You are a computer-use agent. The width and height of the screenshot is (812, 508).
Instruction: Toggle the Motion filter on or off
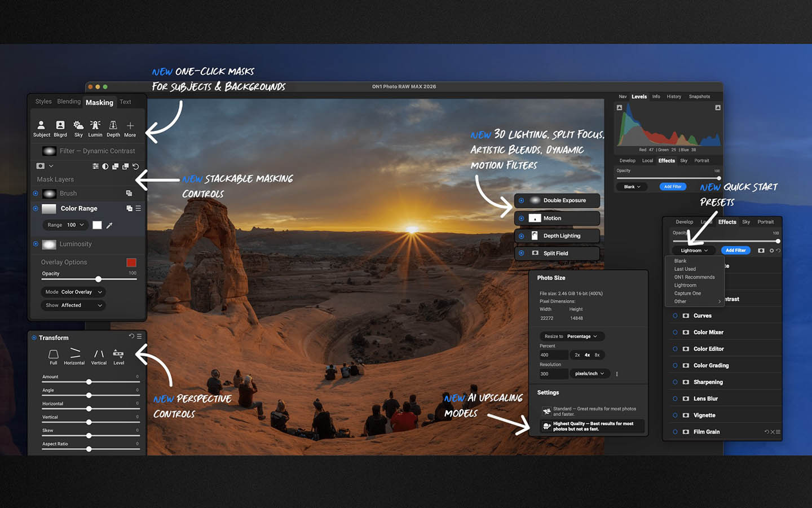pos(521,218)
